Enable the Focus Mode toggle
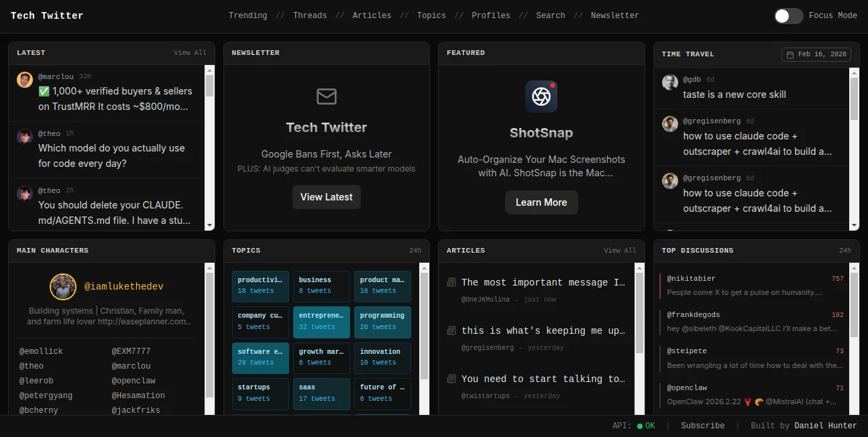This screenshot has height=437, width=868. coord(789,15)
